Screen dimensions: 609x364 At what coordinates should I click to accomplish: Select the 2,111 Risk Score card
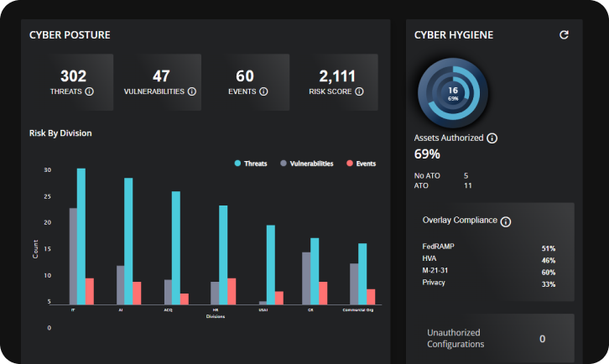(x=338, y=82)
